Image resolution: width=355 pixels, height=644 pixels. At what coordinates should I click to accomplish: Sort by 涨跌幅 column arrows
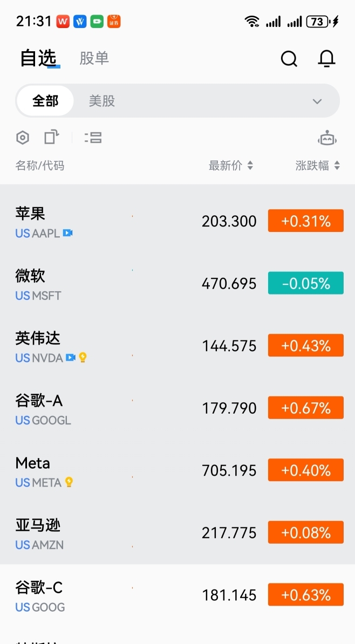tap(337, 166)
